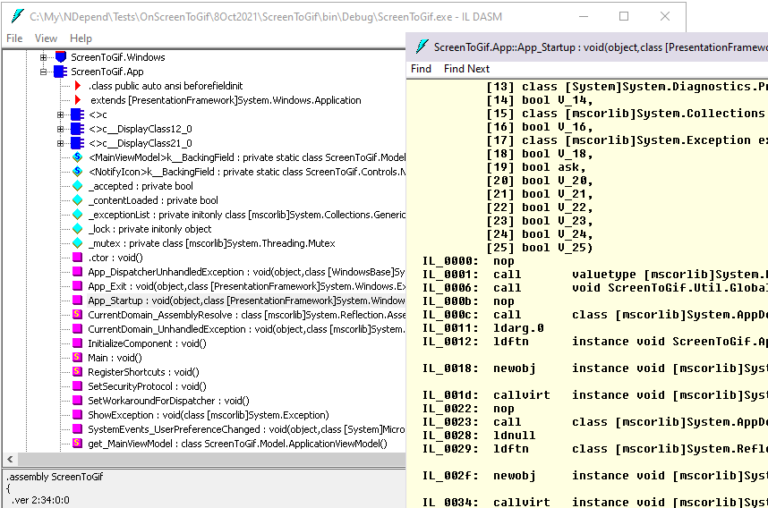The image size is (768, 508).
Task: Click Find in the disassembly window
Action: click(421, 69)
